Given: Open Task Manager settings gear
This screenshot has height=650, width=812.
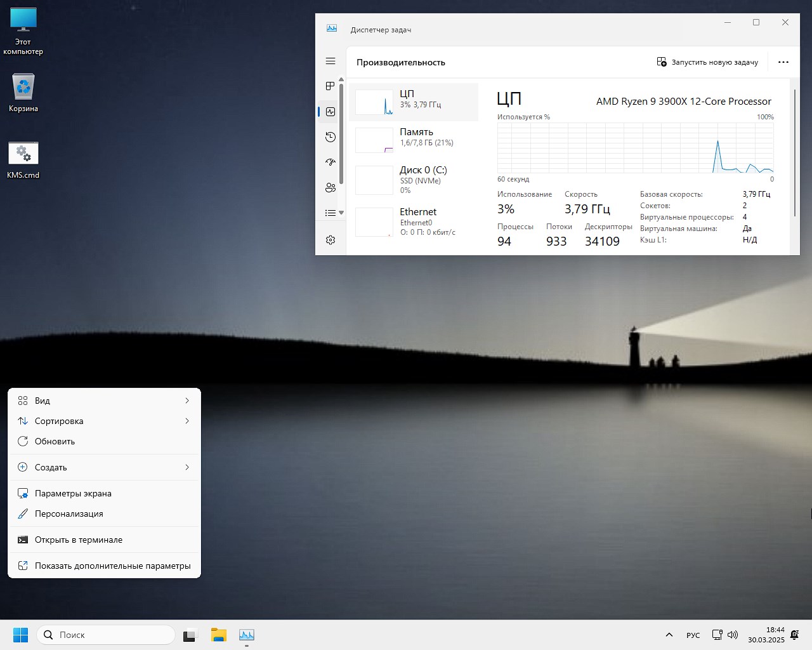Looking at the screenshot, I should click(331, 240).
